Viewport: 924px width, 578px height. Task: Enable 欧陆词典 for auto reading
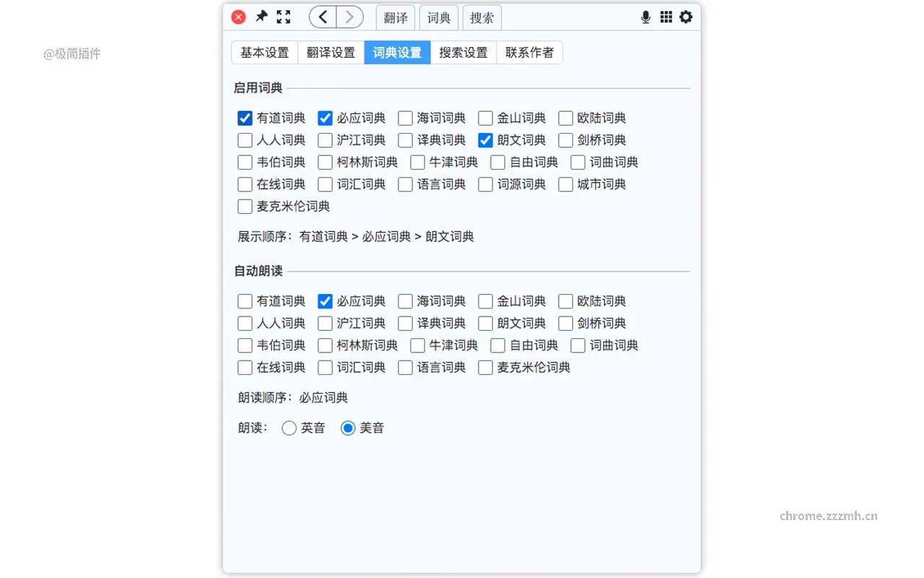click(x=565, y=301)
